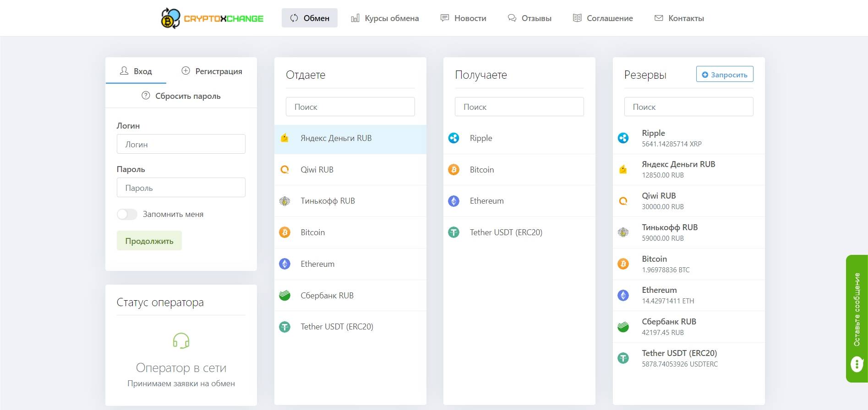Click the Ethereum icon in Резервы

pos(623,296)
